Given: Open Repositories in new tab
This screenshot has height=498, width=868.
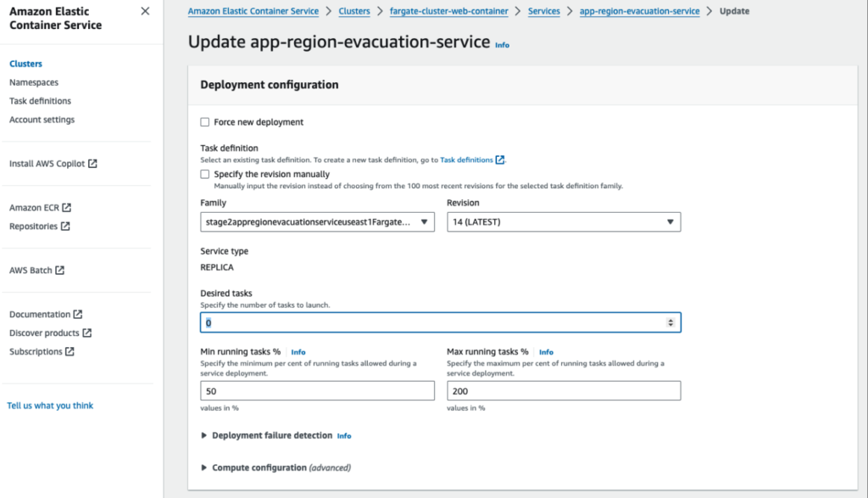Looking at the screenshot, I should tap(39, 226).
